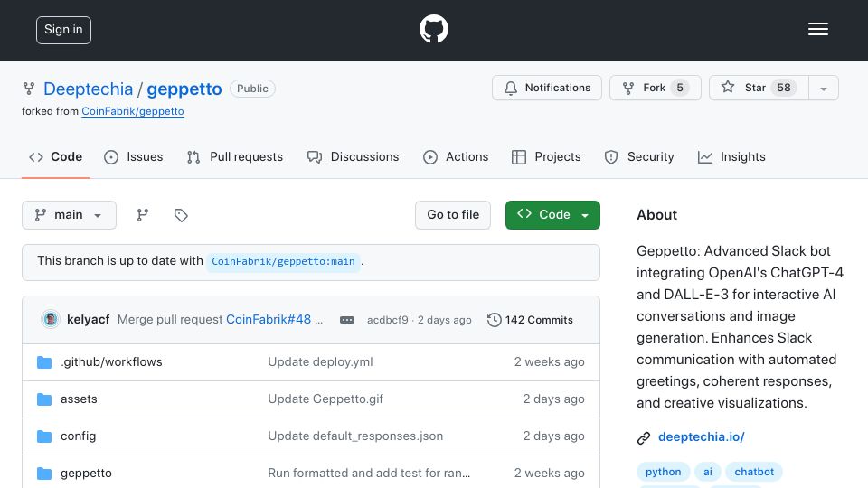The image size is (868, 488).
Task: Expand the green Code dropdown
Action: [x=552, y=215]
